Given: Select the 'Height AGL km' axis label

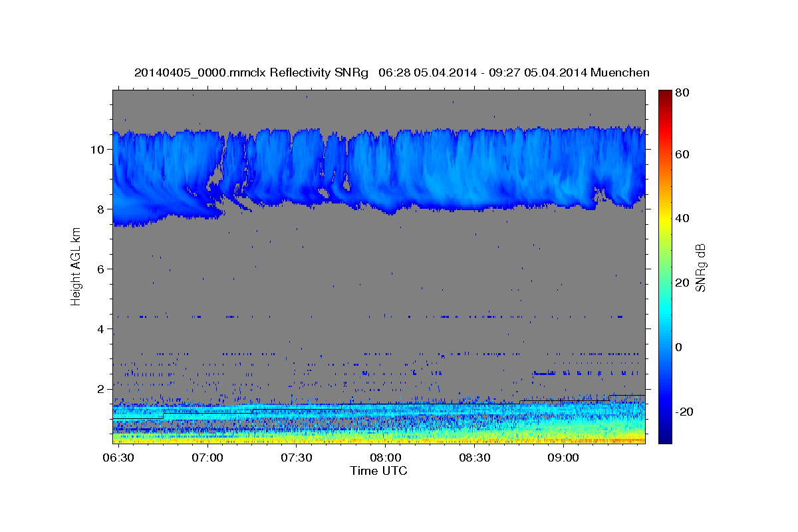Looking at the screenshot, I should coord(76,267).
